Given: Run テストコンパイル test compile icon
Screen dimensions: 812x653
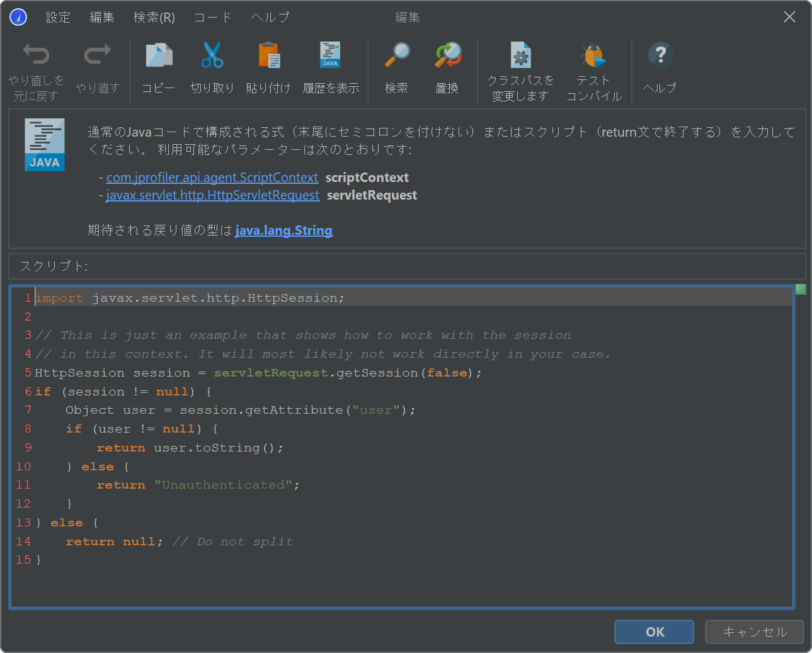Looking at the screenshot, I should point(593,55).
